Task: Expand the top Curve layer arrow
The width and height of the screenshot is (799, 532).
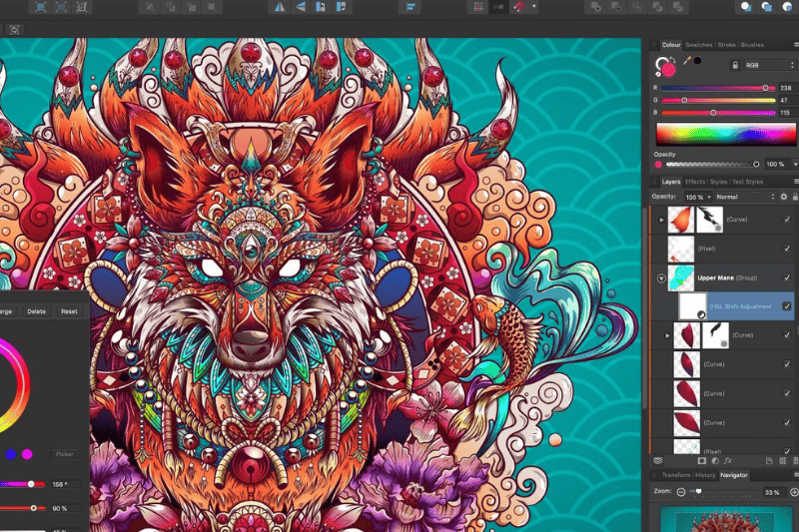Action: click(661, 220)
